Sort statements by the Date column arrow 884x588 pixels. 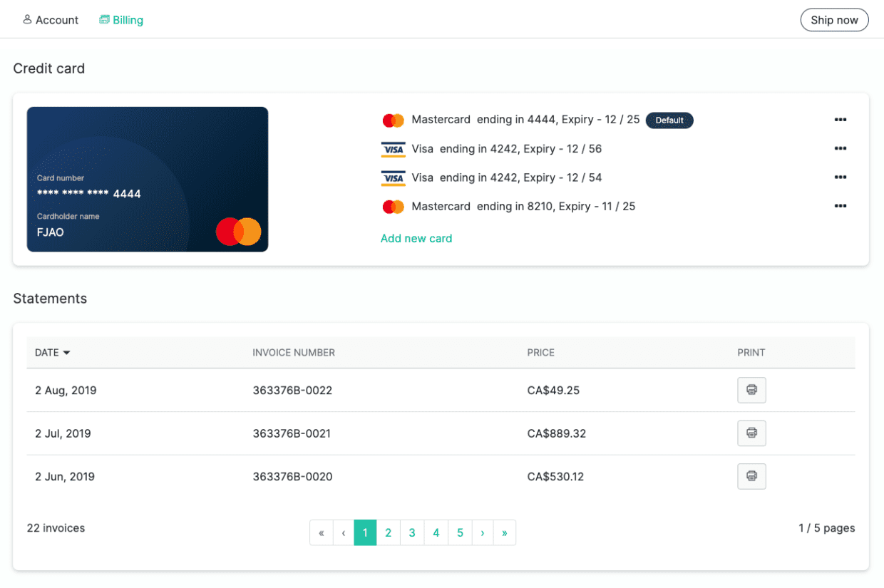point(66,353)
